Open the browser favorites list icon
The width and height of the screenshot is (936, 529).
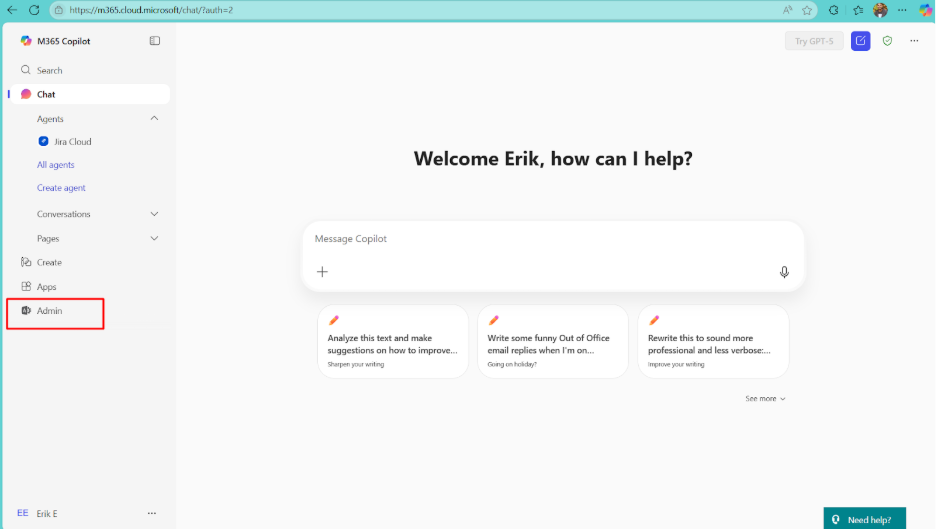click(858, 10)
